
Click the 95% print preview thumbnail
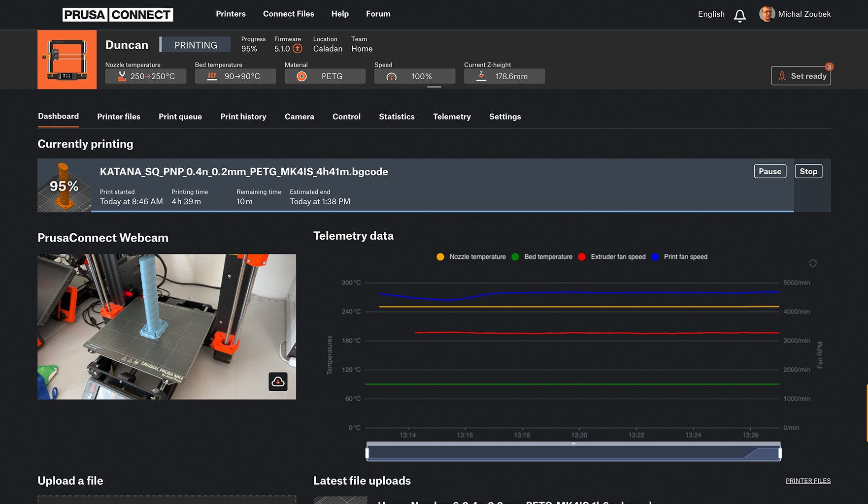coord(64,186)
